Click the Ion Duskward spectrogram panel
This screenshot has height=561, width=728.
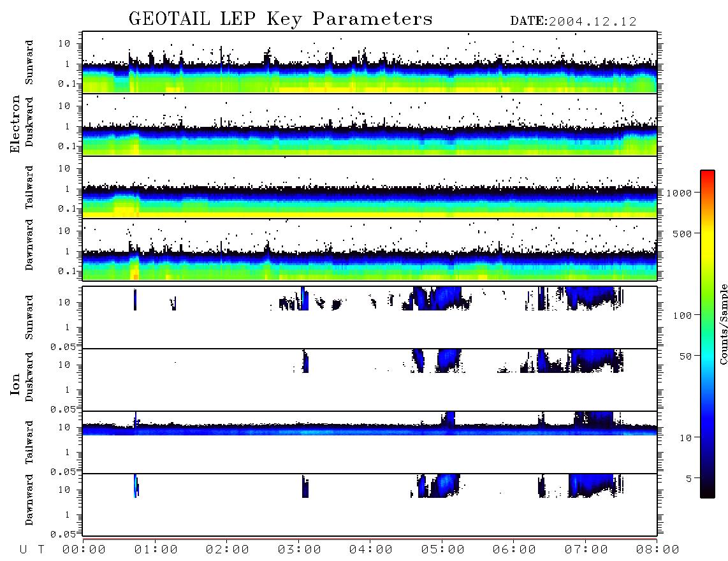click(370, 379)
